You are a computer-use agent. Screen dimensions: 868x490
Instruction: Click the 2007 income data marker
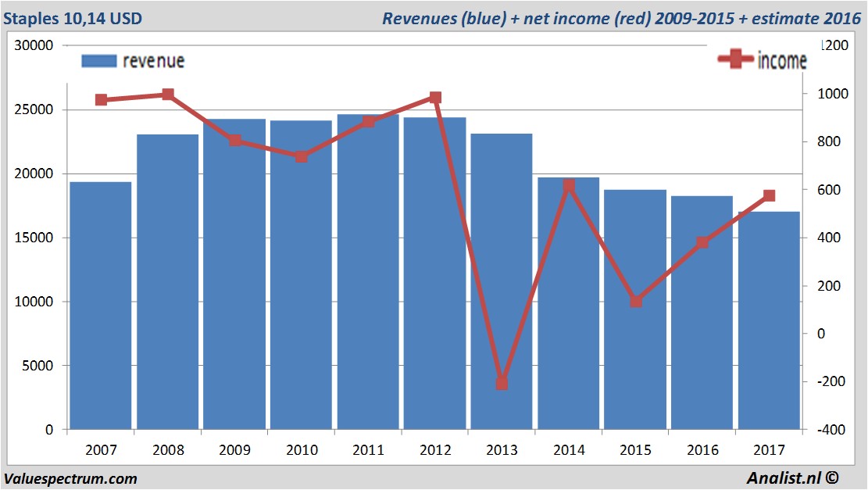pos(101,100)
